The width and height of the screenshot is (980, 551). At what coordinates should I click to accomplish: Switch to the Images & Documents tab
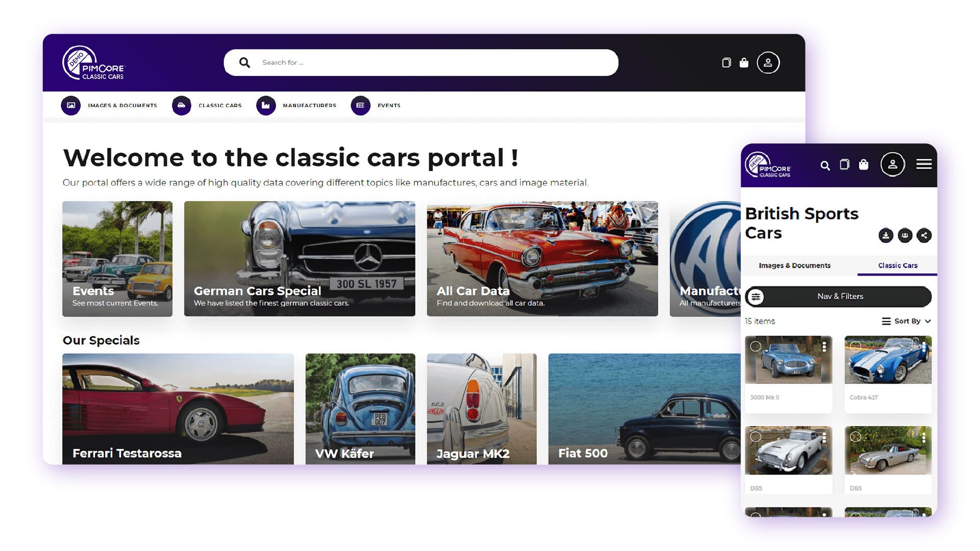[x=794, y=265]
